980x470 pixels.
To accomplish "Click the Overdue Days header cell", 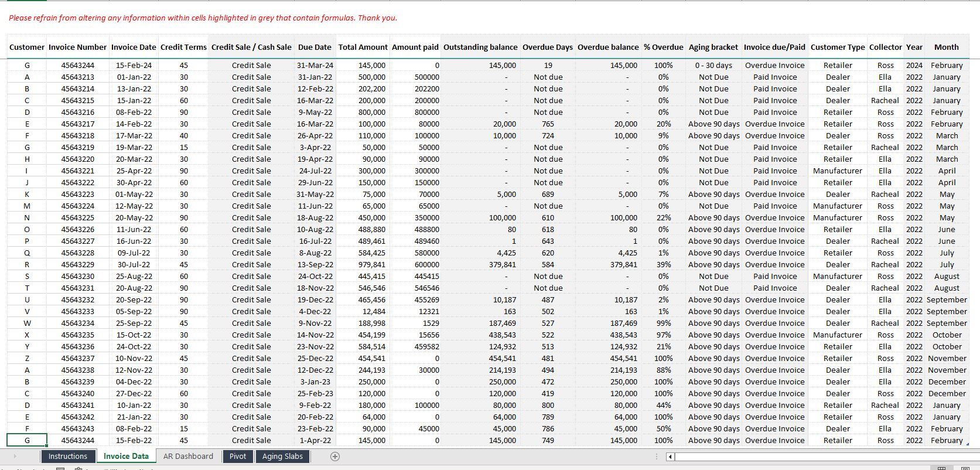I will (548, 47).
